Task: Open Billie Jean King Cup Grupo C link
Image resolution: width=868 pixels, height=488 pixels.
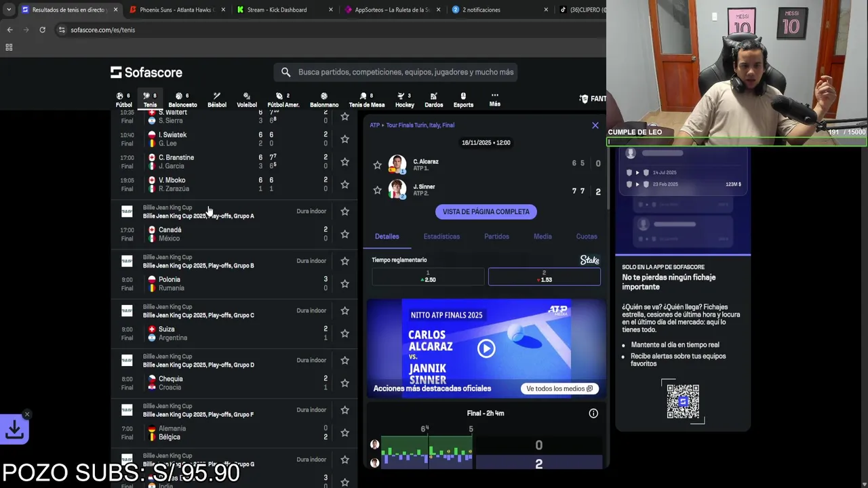Action: pyautogui.click(x=199, y=315)
